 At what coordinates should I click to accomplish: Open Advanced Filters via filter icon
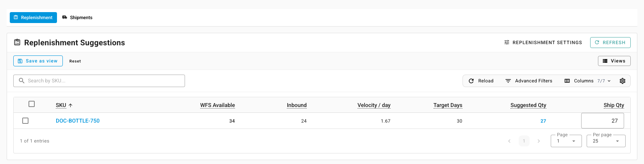508,81
